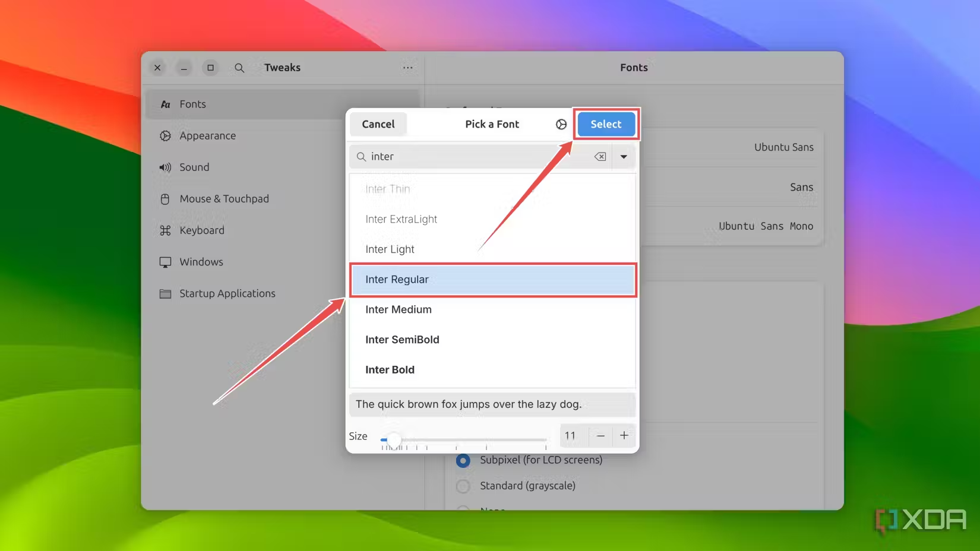Select Subpixel (for LCD screens) radio button
Screen dimensions: 980x551
[x=463, y=461]
